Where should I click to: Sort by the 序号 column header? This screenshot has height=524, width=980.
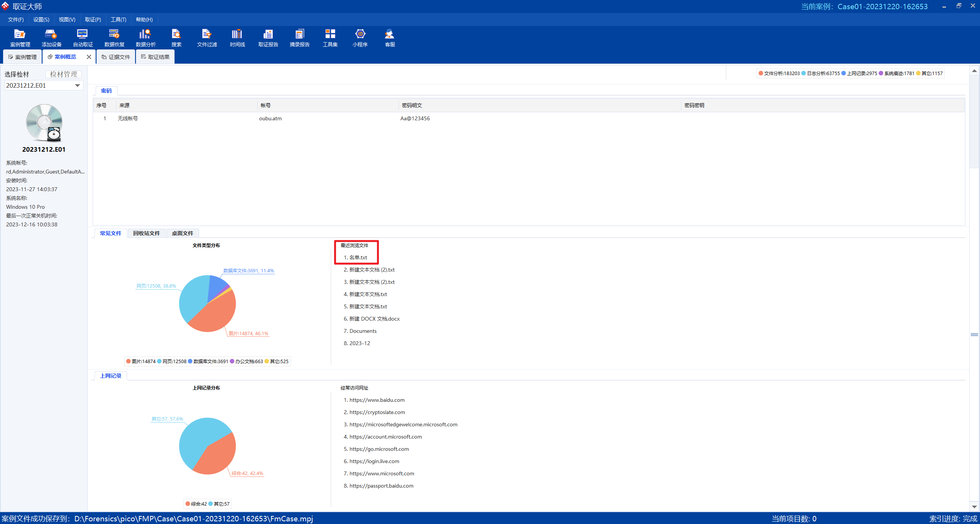(105, 105)
